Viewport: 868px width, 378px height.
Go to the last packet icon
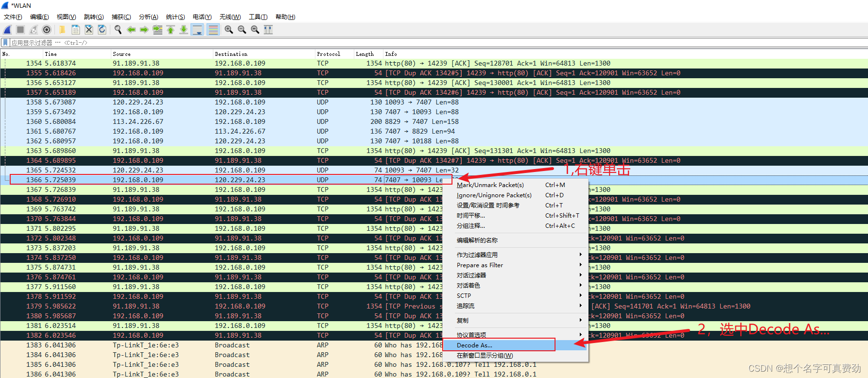click(x=184, y=30)
